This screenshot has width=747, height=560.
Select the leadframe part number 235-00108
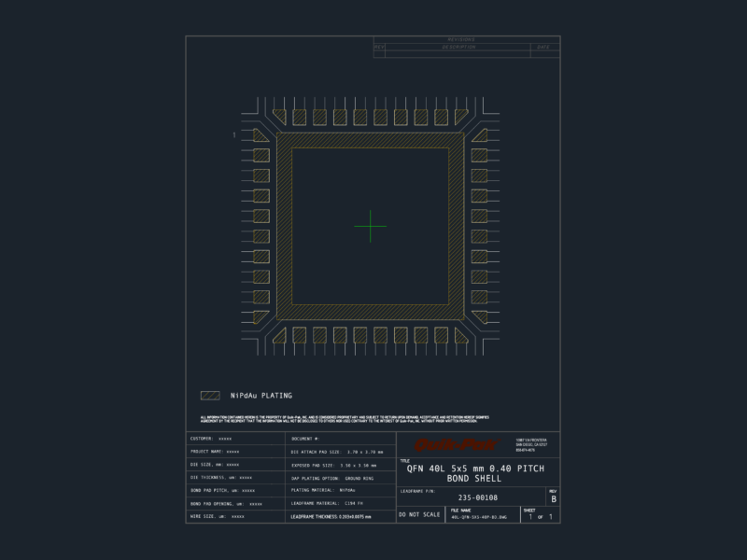click(x=478, y=497)
